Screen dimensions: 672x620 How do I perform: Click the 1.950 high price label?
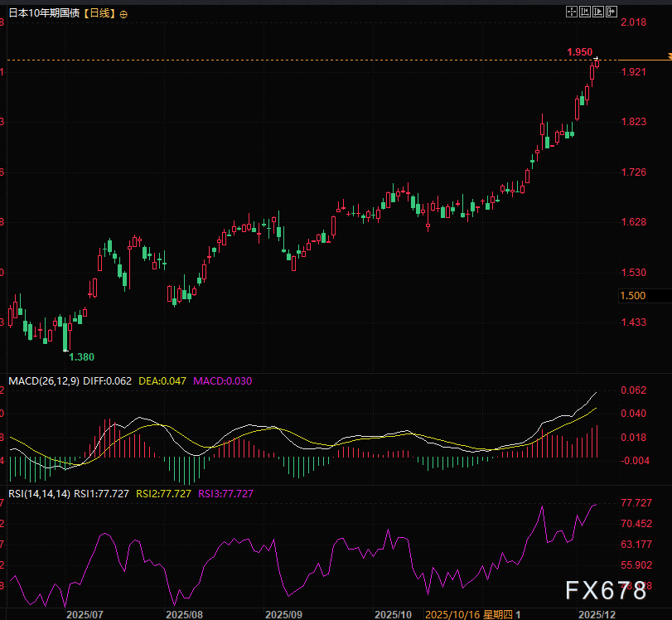pos(579,52)
